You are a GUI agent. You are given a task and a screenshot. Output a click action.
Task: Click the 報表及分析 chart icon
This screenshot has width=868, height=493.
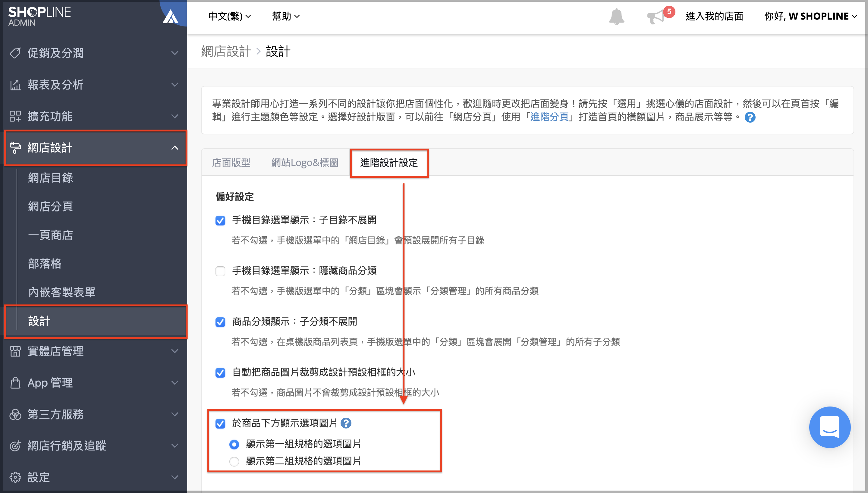point(15,85)
